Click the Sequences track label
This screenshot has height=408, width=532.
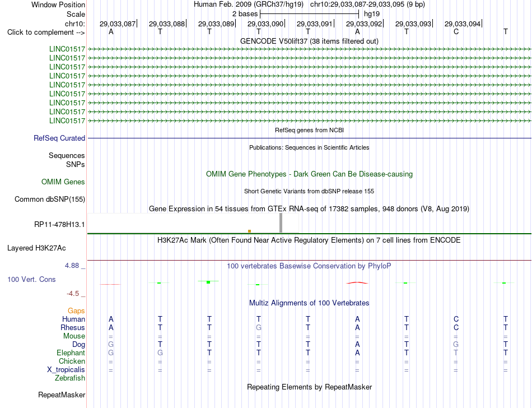(x=67, y=155)
